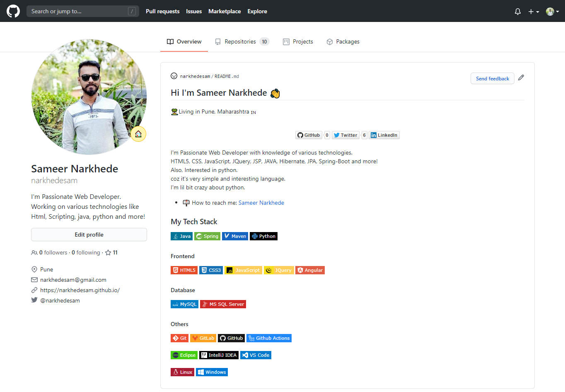This screenshot has height=392, width=565.
Task: Open the @narkhedesam Twitter profile link
Action: click(x=60, y=300)
